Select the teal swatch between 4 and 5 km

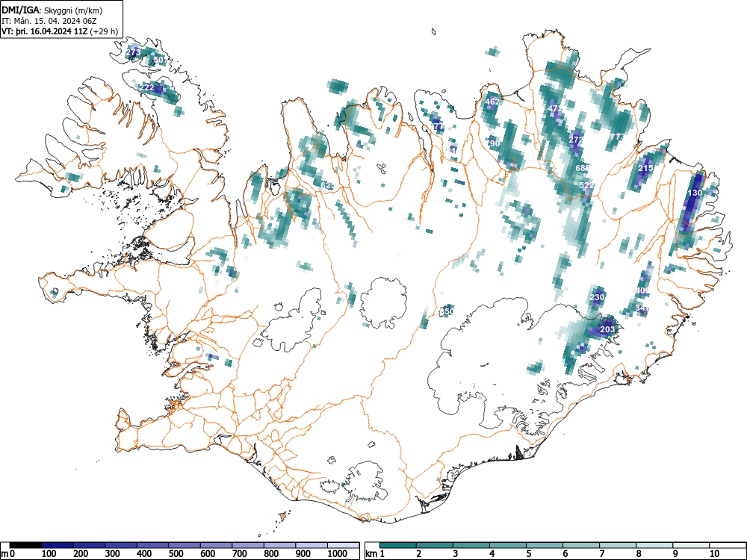(x=508, y=545)
